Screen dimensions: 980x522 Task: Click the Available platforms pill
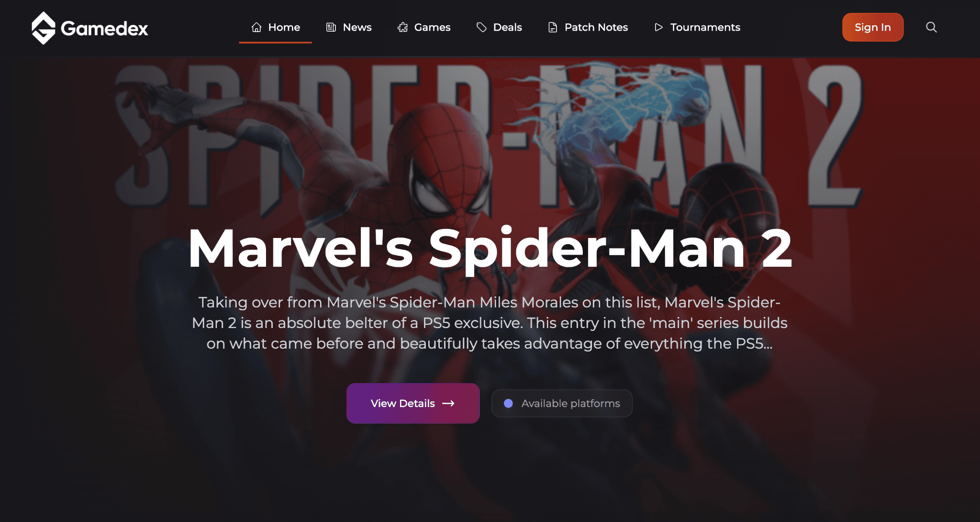click(x=562, y=403)
